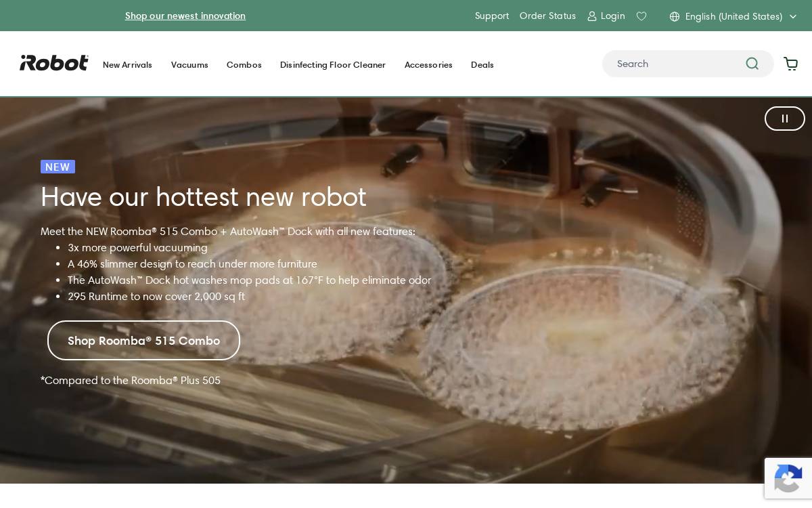Viewport: 812px width, 508px height.
Task: Open the Vacuums menu
Action: point(189,64)
